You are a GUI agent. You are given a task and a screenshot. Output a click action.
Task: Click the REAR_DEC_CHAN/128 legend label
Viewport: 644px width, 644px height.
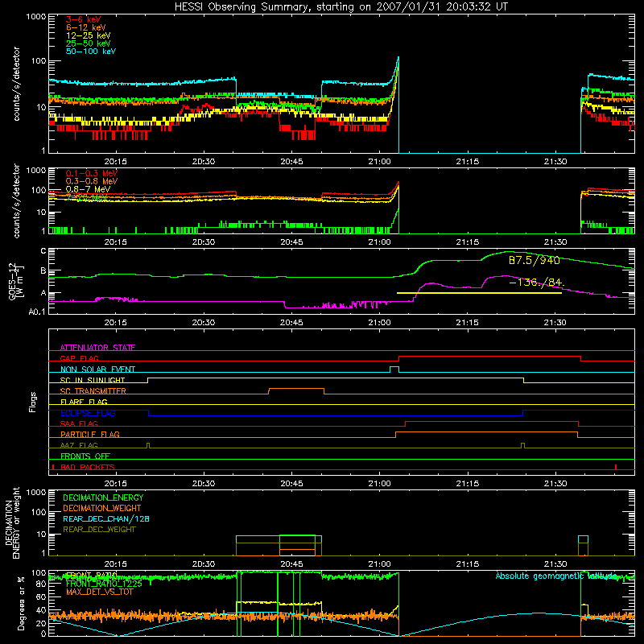[106, 518]
